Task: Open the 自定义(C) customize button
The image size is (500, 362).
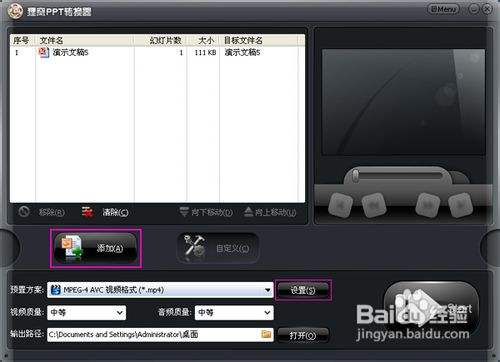Action: [218, 248]
